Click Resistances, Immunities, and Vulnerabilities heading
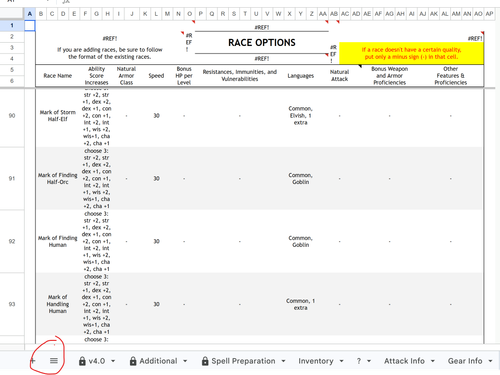The height and width of the screenshot is (375, 500). pyautogui.click(x=240, y=76)
